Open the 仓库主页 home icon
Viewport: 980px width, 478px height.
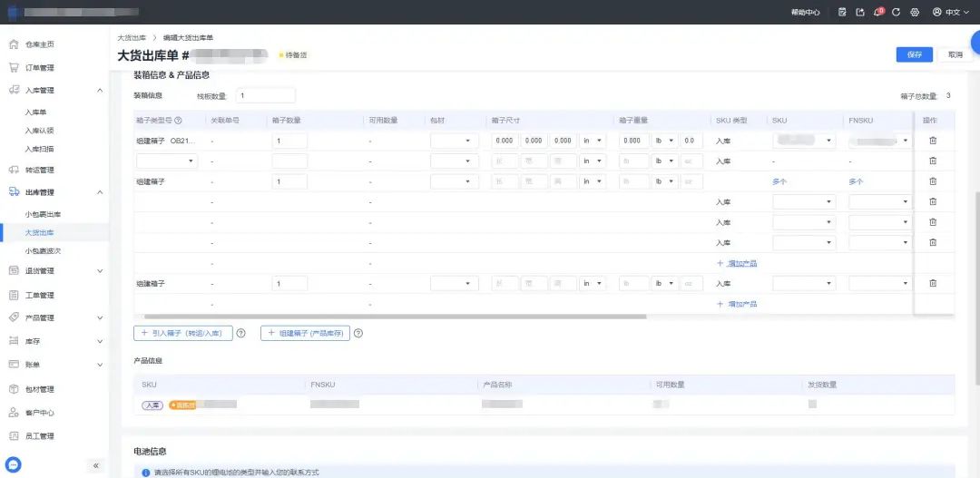tap(14, 44)
